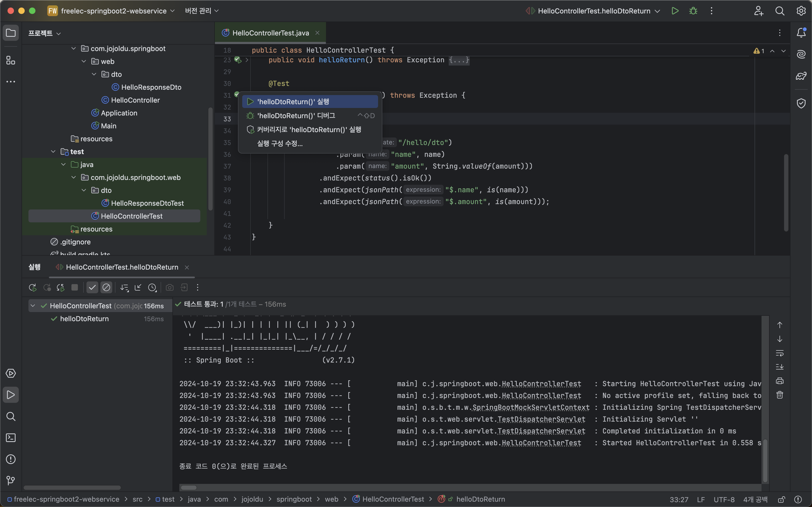Click the Clear console trash icon
Screen dimensions: 812x507
click(x=780, y=395)
